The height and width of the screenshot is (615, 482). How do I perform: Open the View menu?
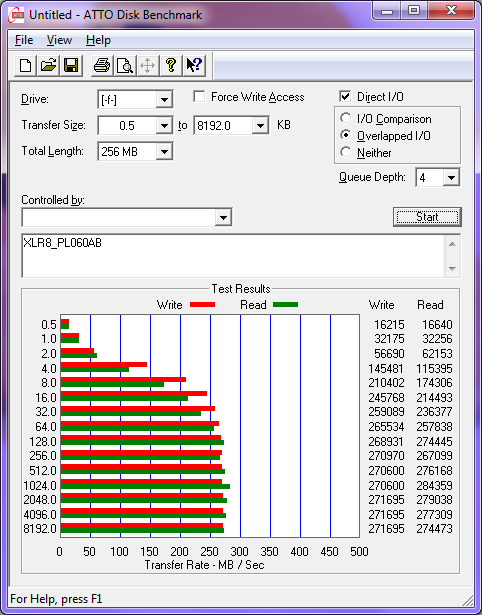point(59,40)
